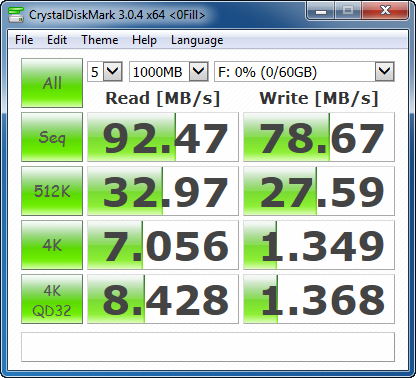
Task: Select the Seq read result 92.47
Action: [163, 137]
